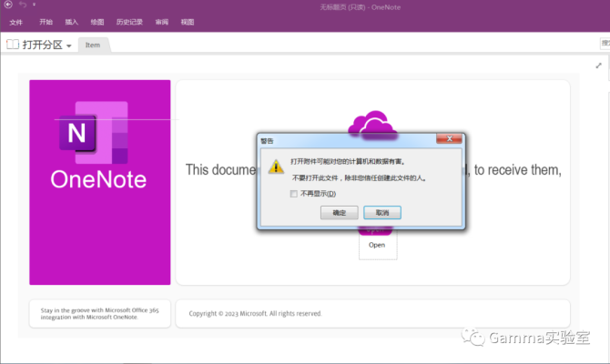
Task: Click the back arrow in the title bar
Action: click(x=8, y=5)
